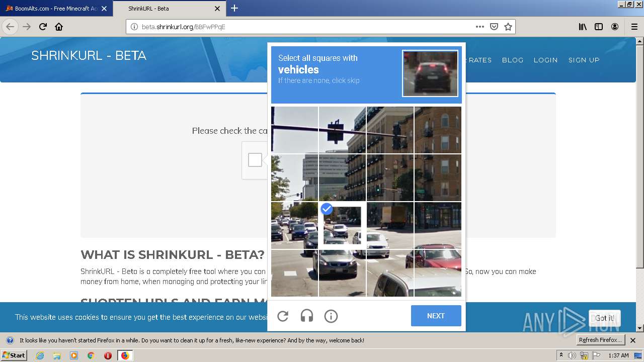Click the Refresh Firefox... button
The height and width of the screenshot is (362, 644).
(x=600, y=340)
